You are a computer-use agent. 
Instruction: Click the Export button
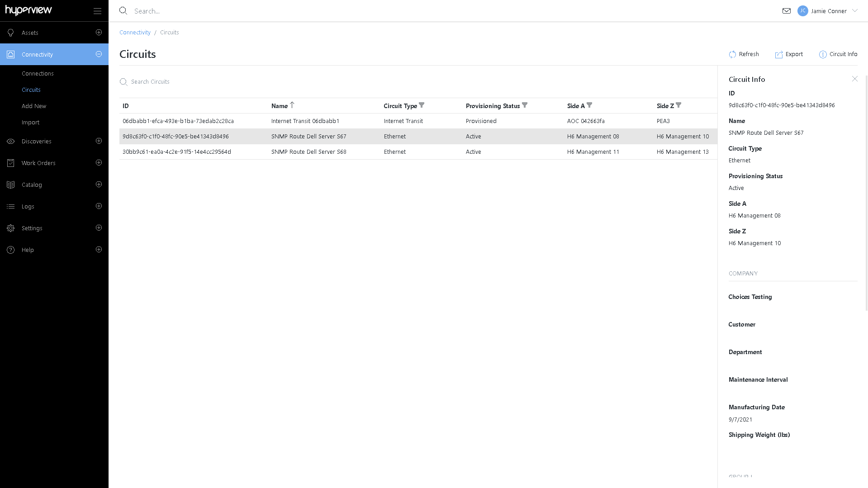click(789, 54)
